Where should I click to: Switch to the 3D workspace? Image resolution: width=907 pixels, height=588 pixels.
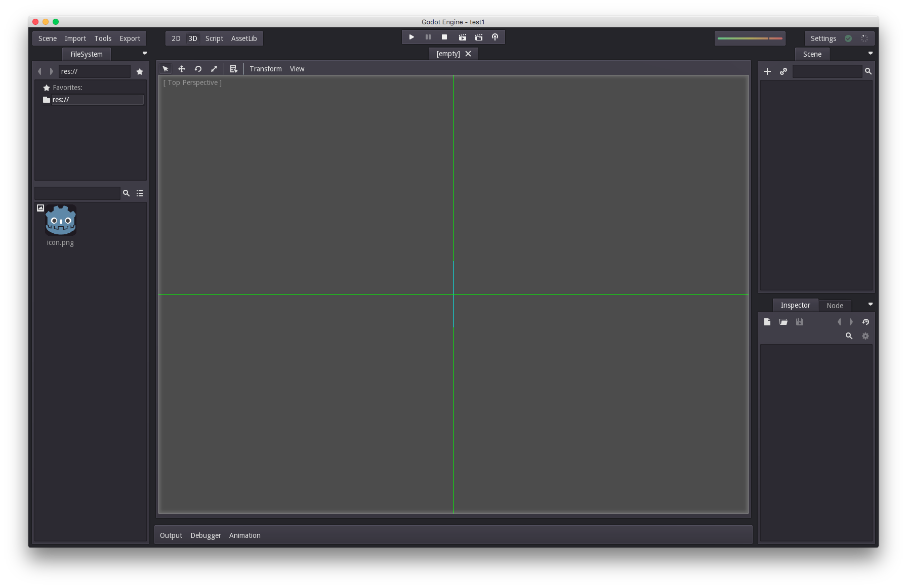(193, 38)
